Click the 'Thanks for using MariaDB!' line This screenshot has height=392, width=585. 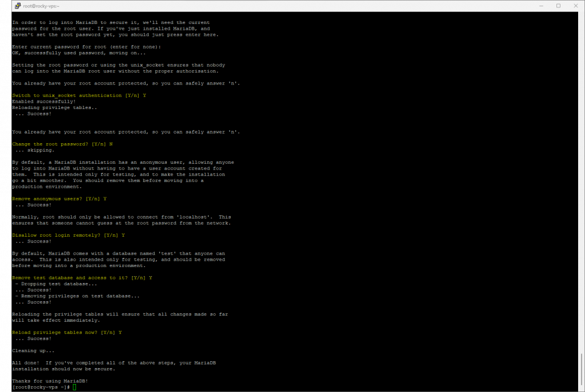(x=50, y=381)
